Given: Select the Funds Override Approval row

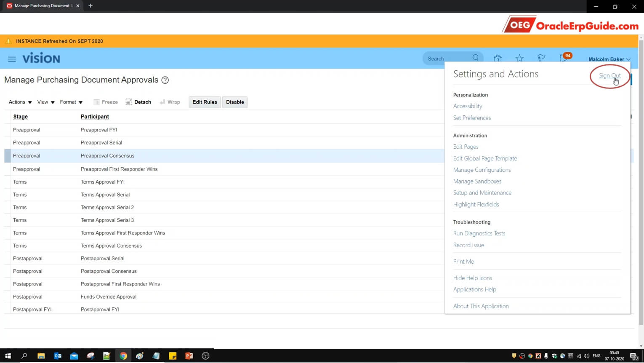Looking at the screenshot, I should tap(224, 297).
